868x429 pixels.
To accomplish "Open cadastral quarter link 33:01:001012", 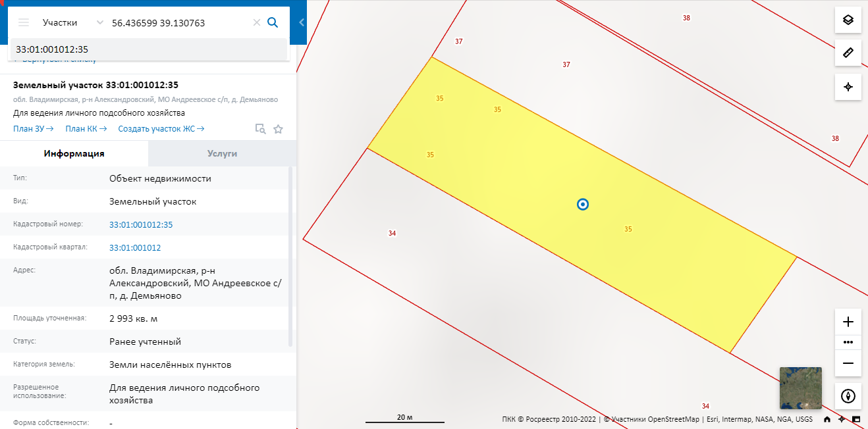I will (135, 248).
